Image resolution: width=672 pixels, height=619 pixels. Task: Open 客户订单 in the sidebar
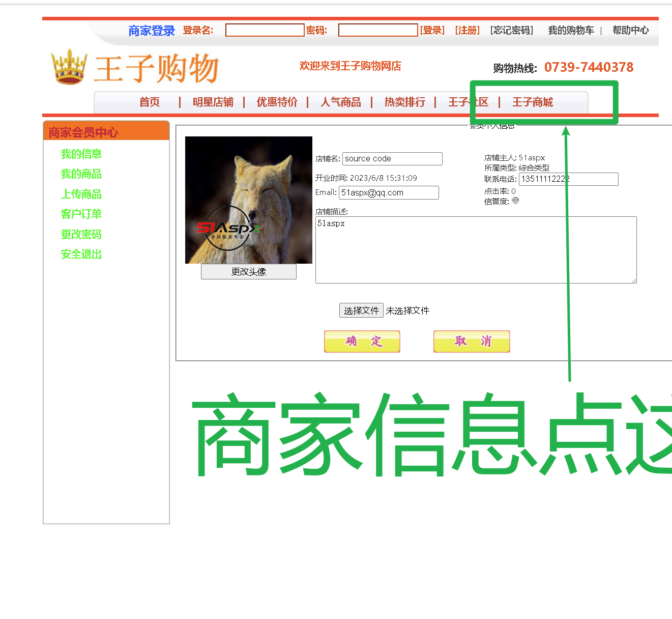[x=81, y=214]
